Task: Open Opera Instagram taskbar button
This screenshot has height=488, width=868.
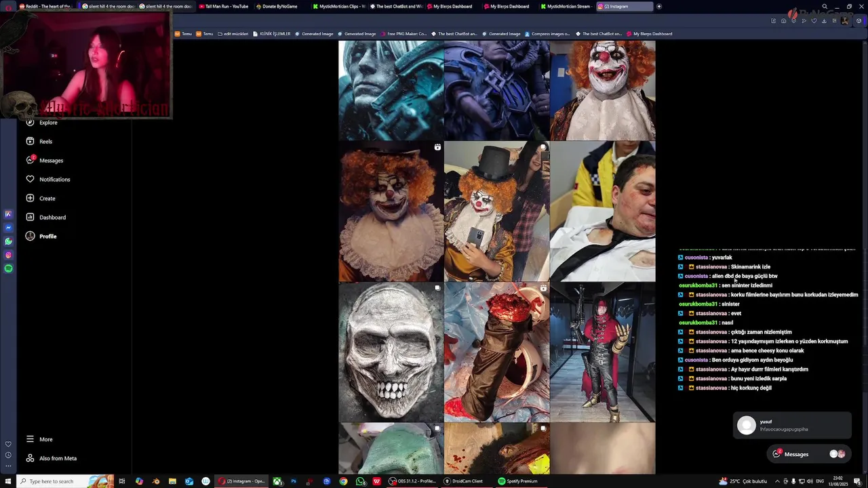Action: coord(241,481)
